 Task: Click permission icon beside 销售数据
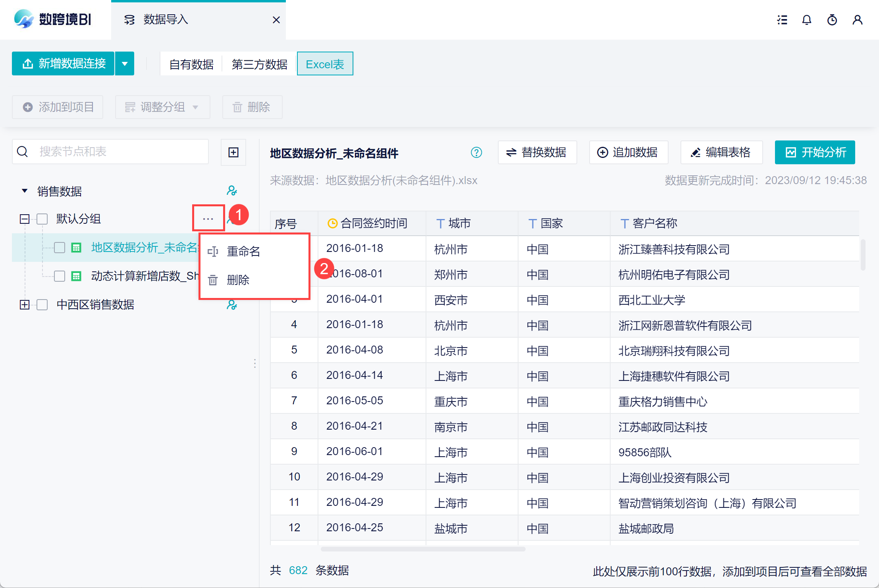[231, 191]
